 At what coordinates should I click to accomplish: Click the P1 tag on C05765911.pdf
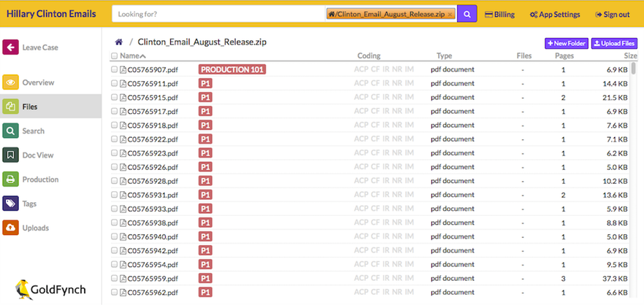pos(205,83)
